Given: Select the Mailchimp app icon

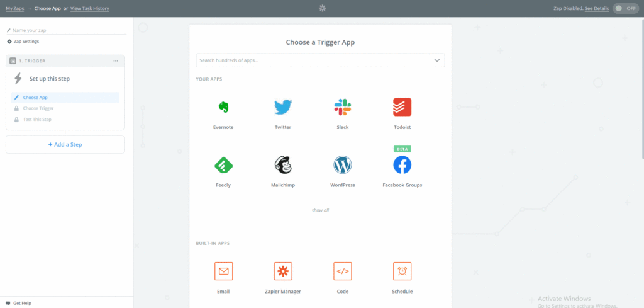Looking at the screenshot, I should pyautogui.click(x=283, y=165).
